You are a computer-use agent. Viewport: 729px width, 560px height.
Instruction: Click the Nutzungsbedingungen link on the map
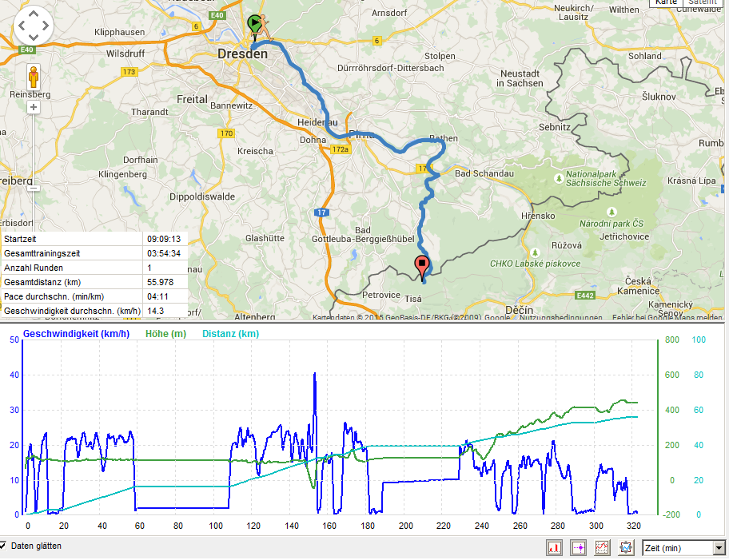pos(560,317)
